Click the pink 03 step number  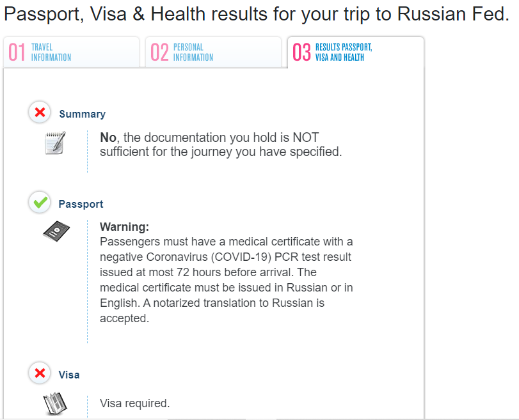point(301,52)
